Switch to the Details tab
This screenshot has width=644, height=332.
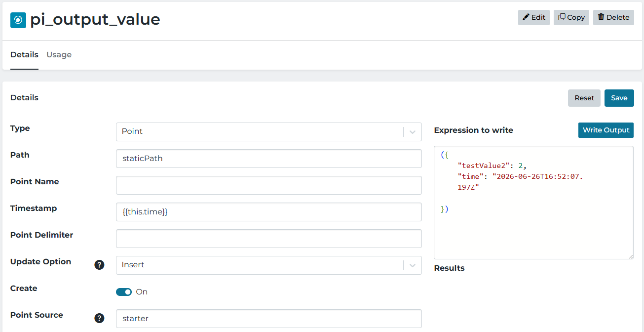pyautogui.click(x=24, y=55)
